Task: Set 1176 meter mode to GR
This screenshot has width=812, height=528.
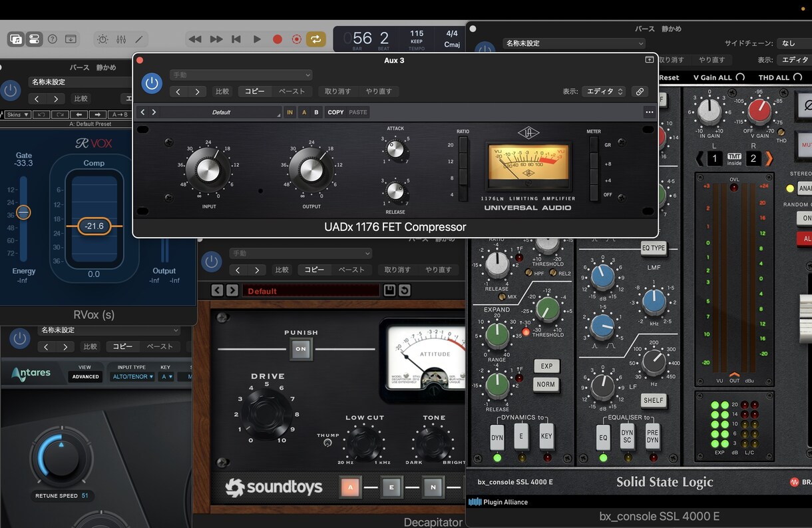Action: point(594,145)
